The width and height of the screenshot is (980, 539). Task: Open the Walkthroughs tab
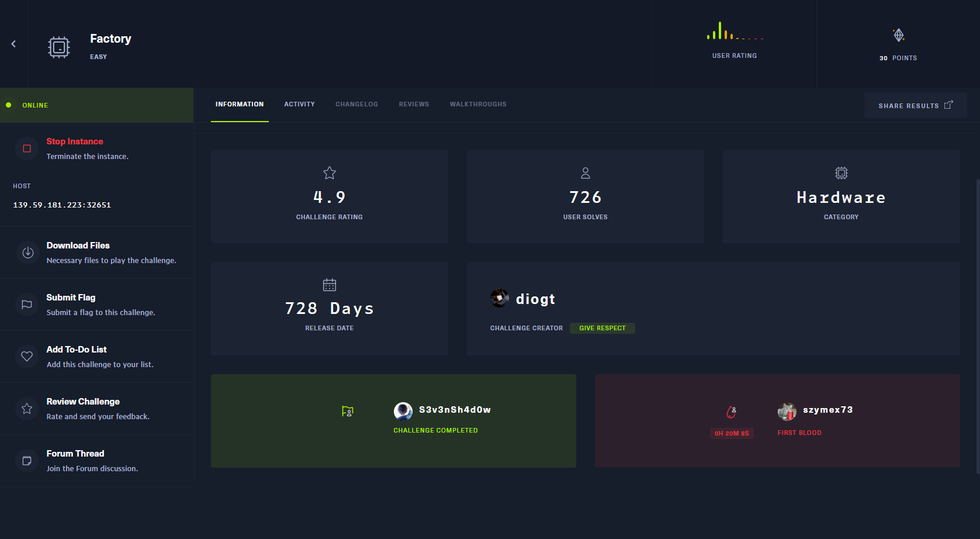pyautogui.click(x=478, y=105)
